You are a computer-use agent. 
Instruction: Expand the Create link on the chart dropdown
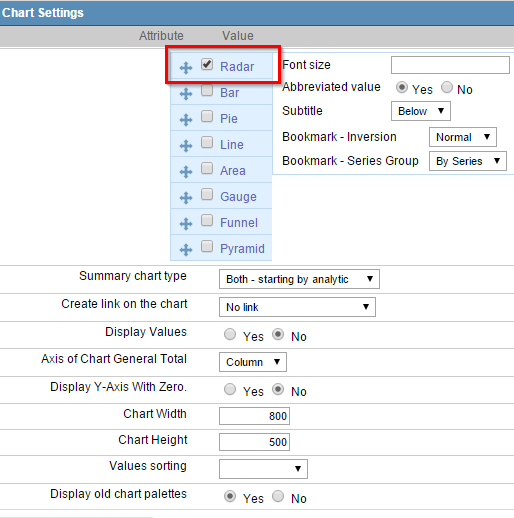point(297,307)
